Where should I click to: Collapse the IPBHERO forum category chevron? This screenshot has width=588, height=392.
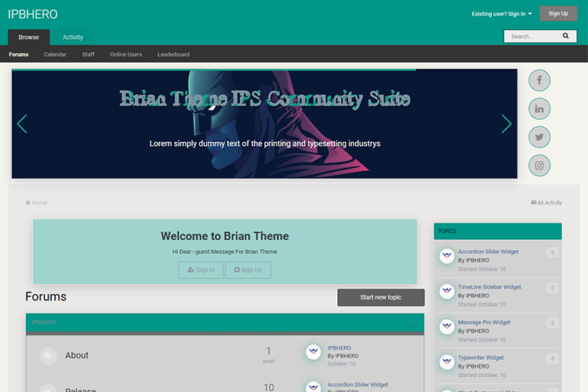[413, 322]
